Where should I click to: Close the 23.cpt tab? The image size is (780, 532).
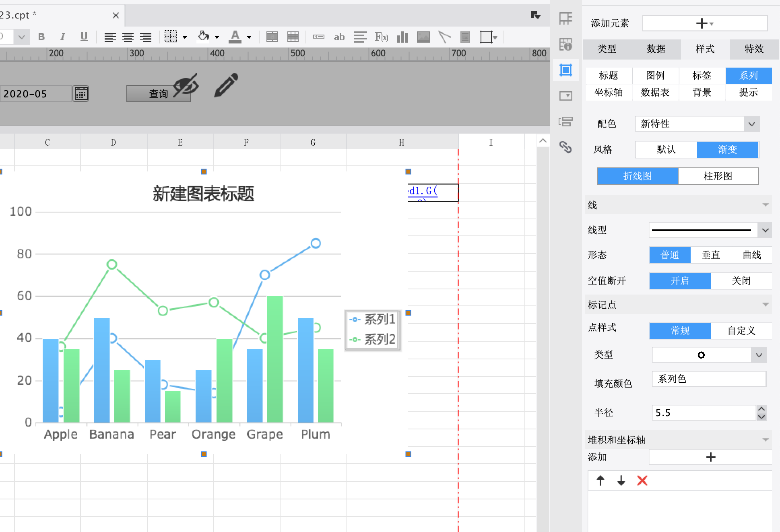point(116,15)
